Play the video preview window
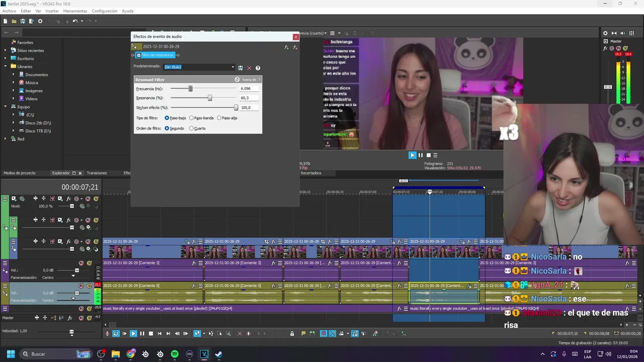The image size is (644, 362). tap(413, 155)
